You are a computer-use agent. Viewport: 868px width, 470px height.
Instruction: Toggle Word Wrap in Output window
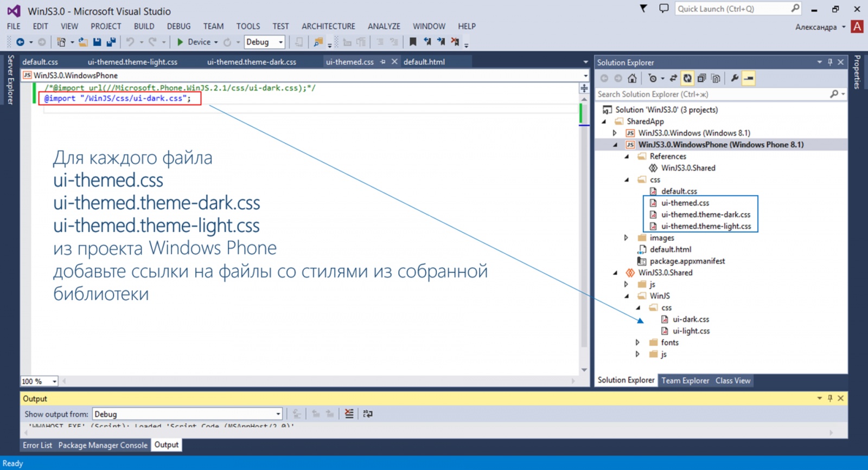[x=368, y=414]
